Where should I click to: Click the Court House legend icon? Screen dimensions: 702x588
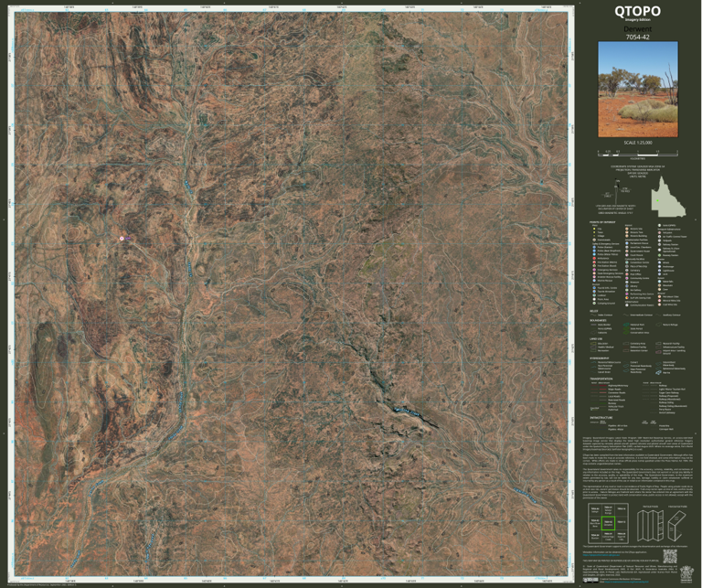pos(627,255)
